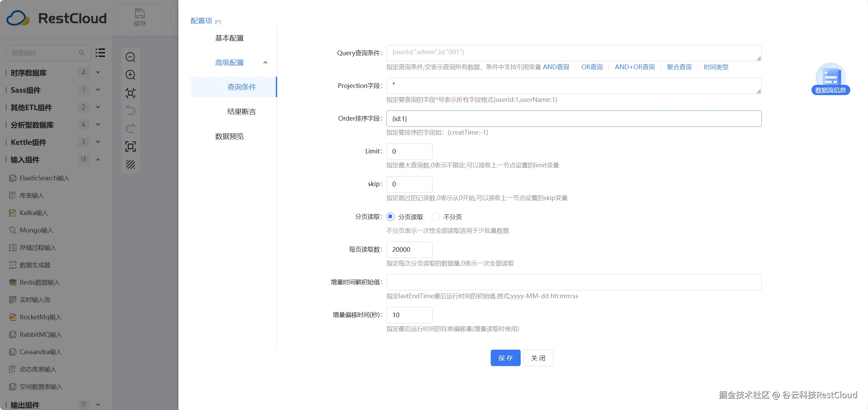Click the fit-to-canvas icon
This screenshot has height=410, width=868.
(130, 93)
